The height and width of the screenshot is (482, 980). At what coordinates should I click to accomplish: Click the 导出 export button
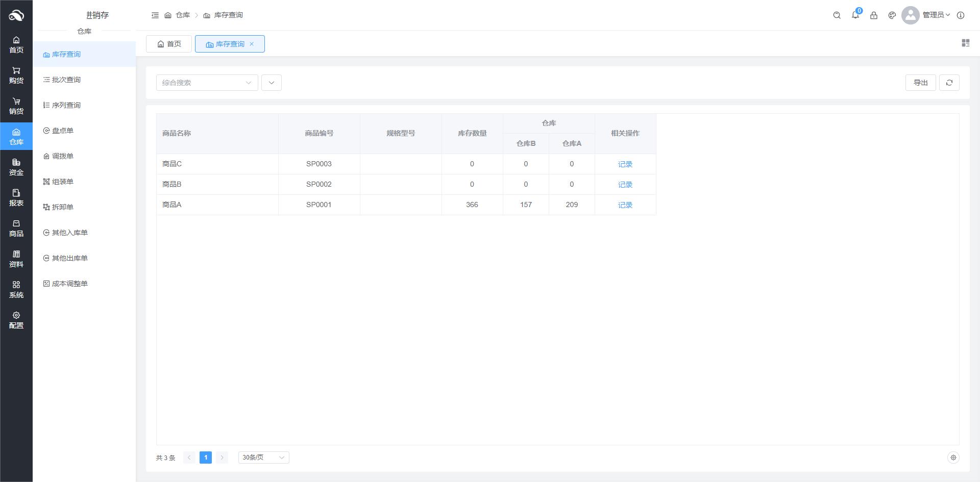pyautogui.click(x=920, y=83)
